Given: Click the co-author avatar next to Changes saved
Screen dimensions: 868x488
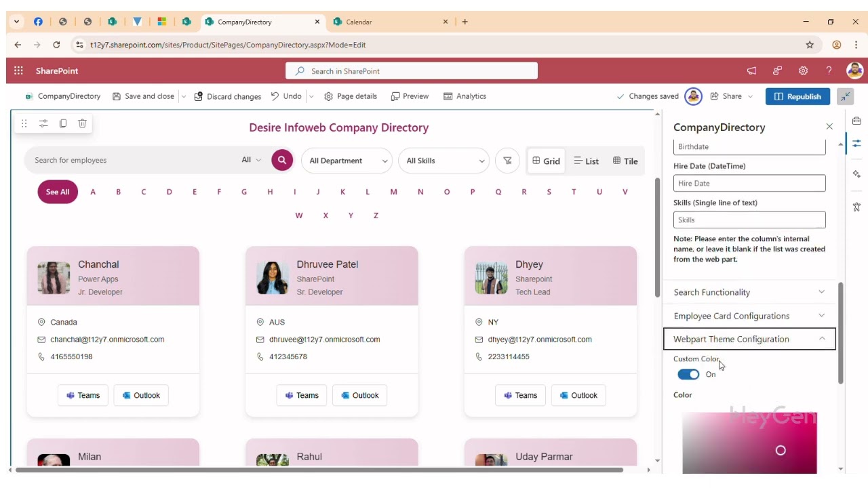Looking at the screenshot, I should (x=693, y=96).
